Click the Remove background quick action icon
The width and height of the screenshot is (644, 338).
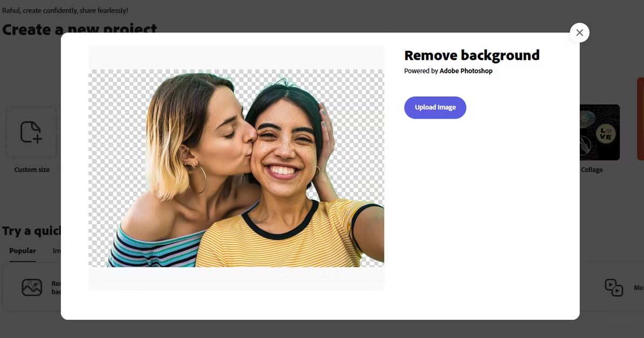point(32,287)
